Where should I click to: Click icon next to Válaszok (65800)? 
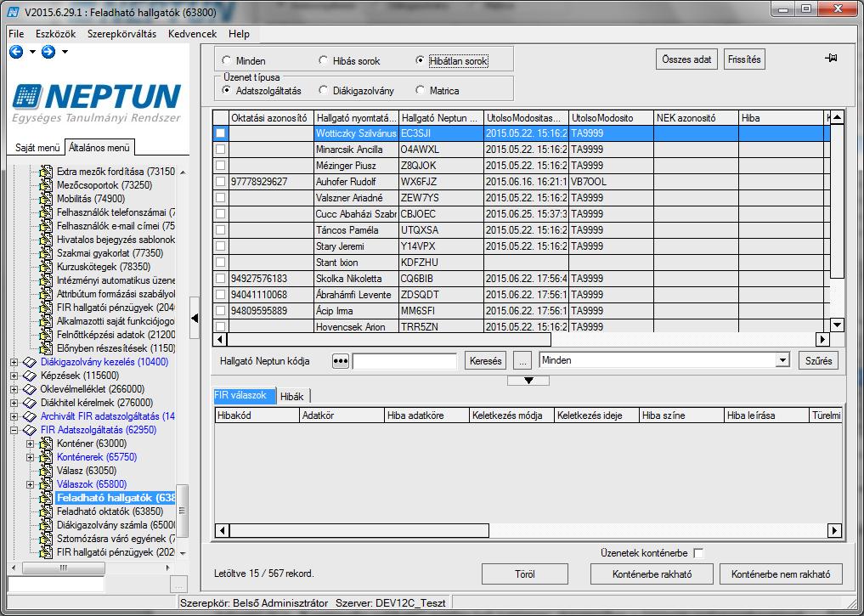[x=46, y=484]
